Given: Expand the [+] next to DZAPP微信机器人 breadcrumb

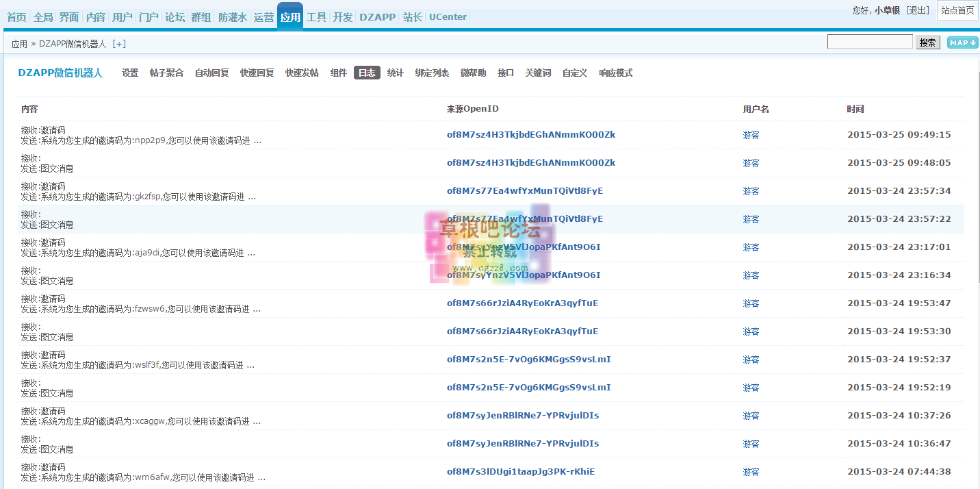Looking at the screenshot, I should [119, 42].
